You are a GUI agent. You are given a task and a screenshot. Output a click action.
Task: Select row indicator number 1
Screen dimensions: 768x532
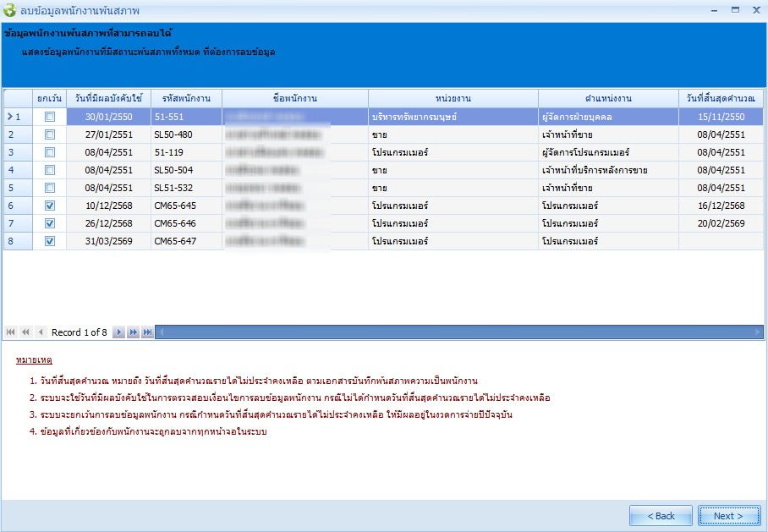18,117
